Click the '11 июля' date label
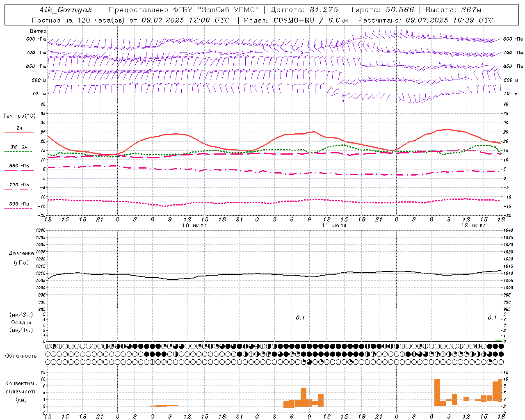 334,226
